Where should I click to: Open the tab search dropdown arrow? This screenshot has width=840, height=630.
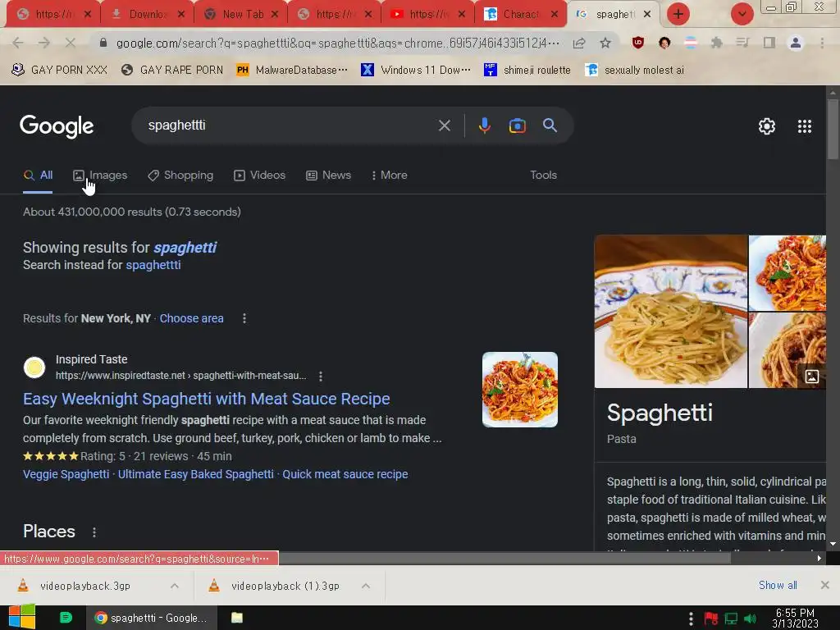click(742, 14)
